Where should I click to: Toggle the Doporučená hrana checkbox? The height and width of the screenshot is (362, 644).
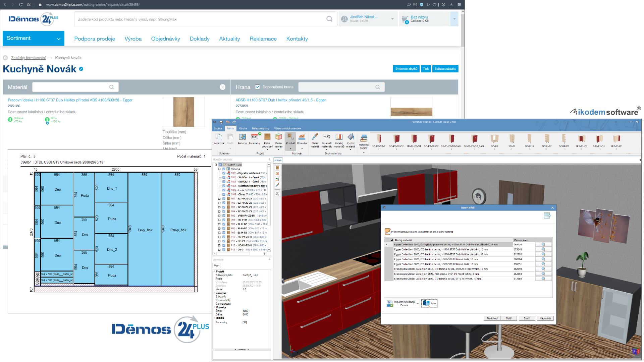(257, 87)
